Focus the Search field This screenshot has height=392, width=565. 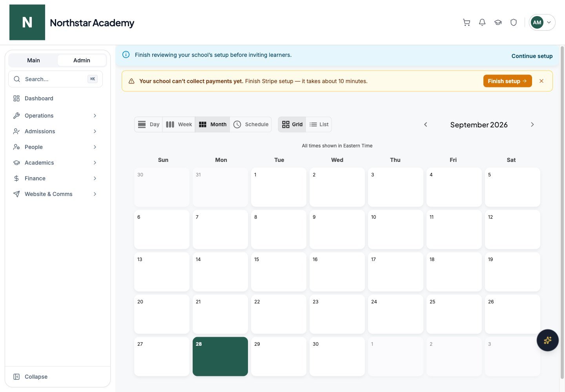55,79
